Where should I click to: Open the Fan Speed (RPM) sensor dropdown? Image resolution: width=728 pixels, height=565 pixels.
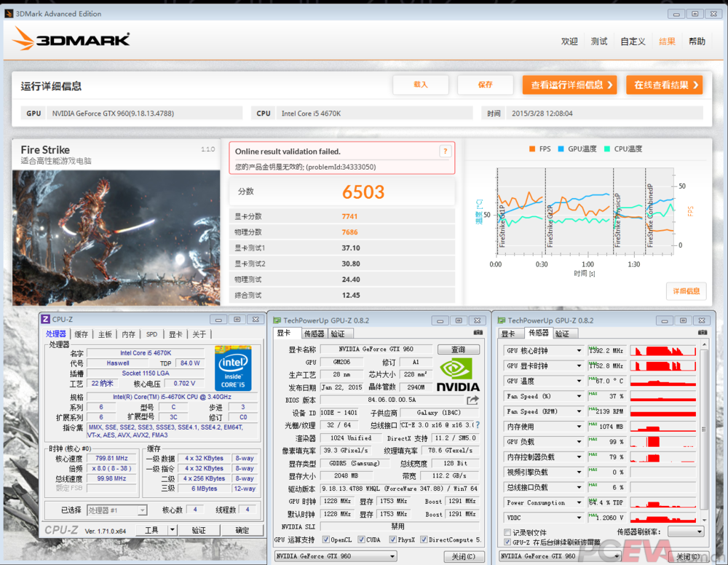(x=579, y=411)
